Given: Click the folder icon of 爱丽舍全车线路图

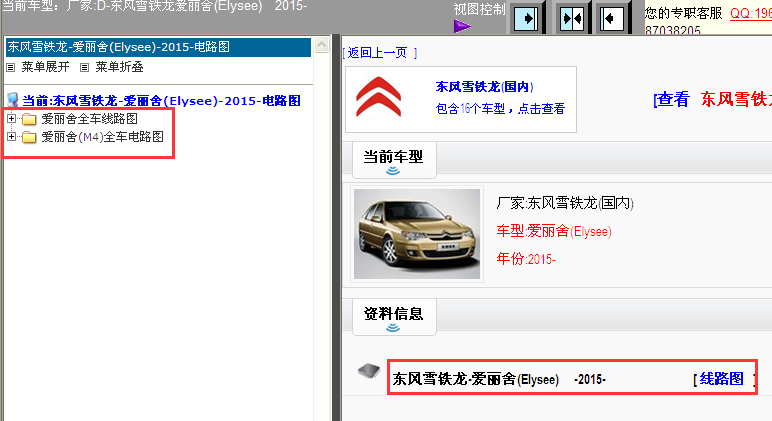Looking at the screenshot, I should pos(29,119).
